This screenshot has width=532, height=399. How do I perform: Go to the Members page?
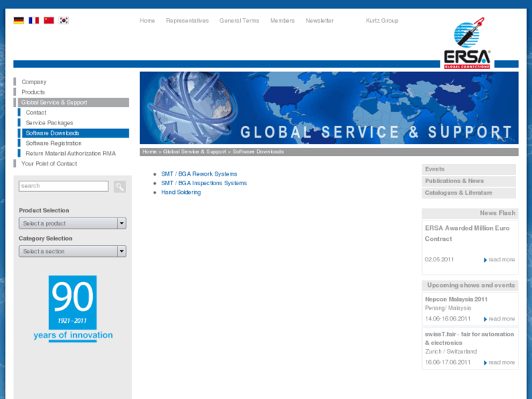[282, 20]
